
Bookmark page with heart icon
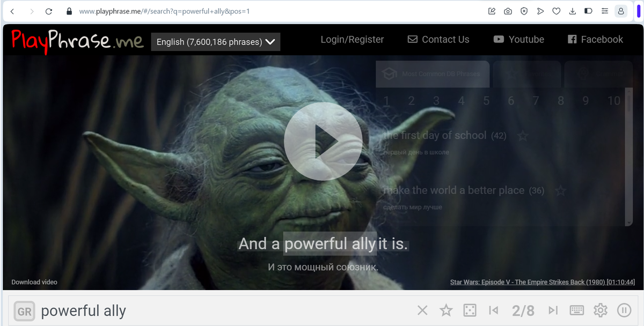557,11
